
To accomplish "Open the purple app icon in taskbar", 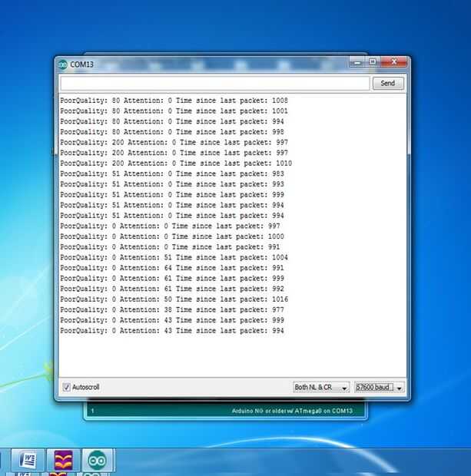I will pos(63,460).
